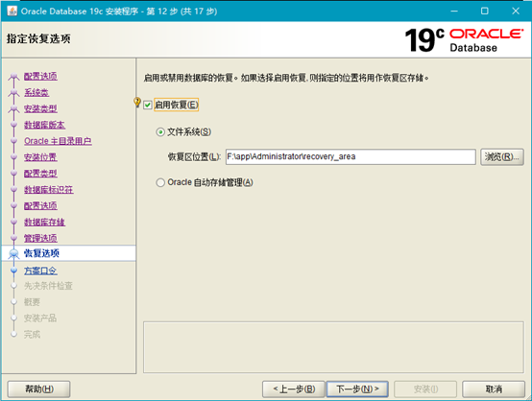This screenshot has width=532, height=401.
Task: Click the Java icon in title bar
Action: click(12, 11)
